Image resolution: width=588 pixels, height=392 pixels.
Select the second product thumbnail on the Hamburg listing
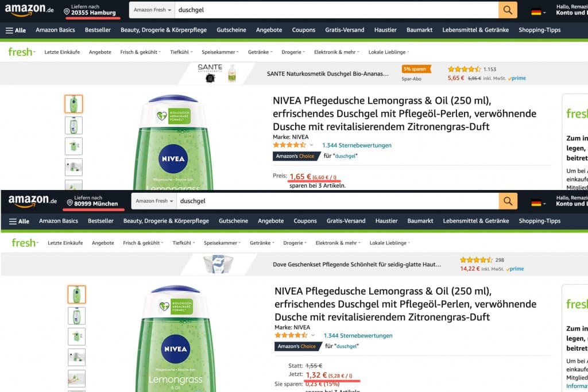[x=73, y=125]
